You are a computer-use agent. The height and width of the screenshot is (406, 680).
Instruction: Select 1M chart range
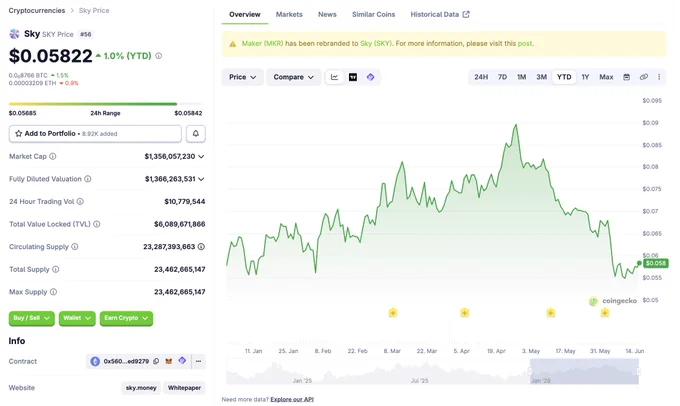pos(521,77)
